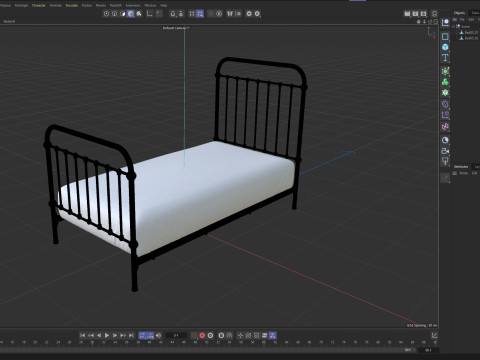
Task: Toggle autokeying circle button
Action: click(210, 335)
